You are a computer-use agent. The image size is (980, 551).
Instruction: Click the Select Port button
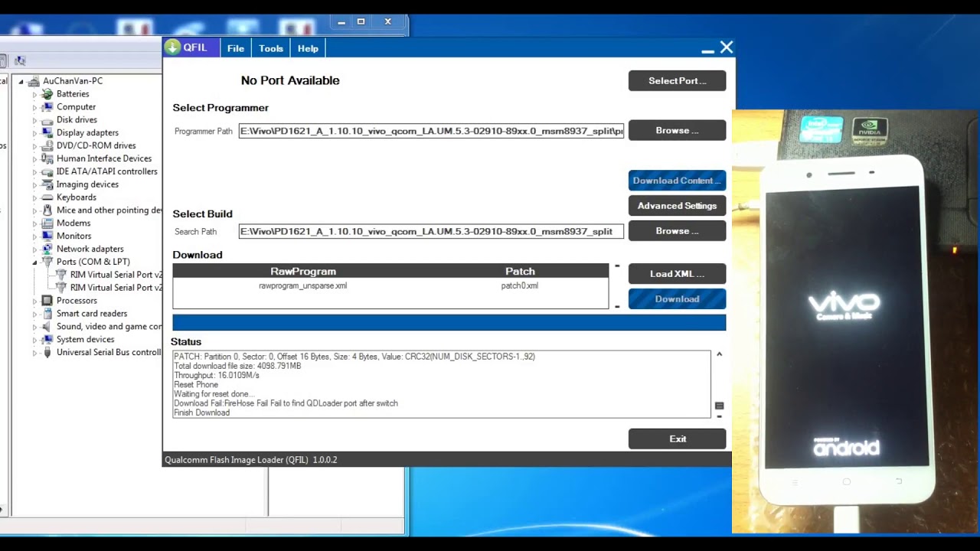pyautogui.click(x=677, y=80)
